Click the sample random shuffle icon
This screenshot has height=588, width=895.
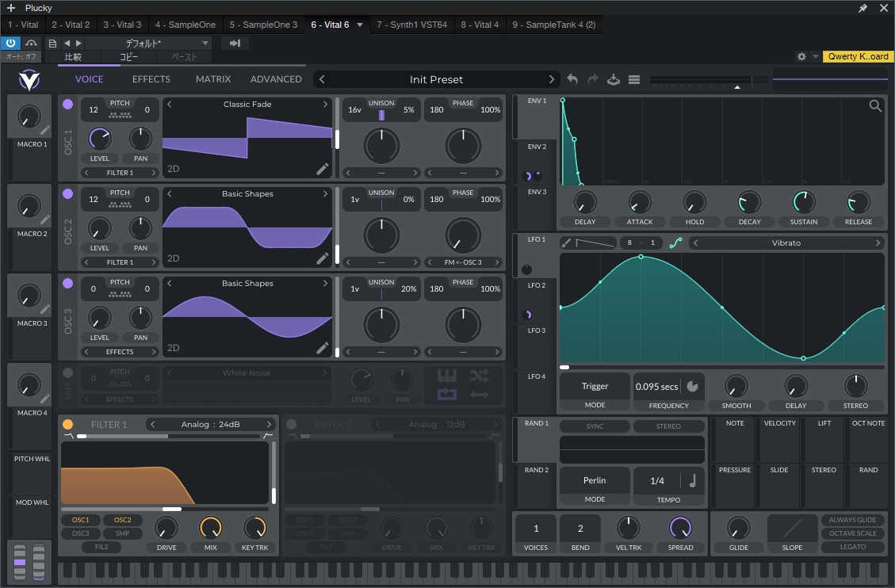[479, 376]
